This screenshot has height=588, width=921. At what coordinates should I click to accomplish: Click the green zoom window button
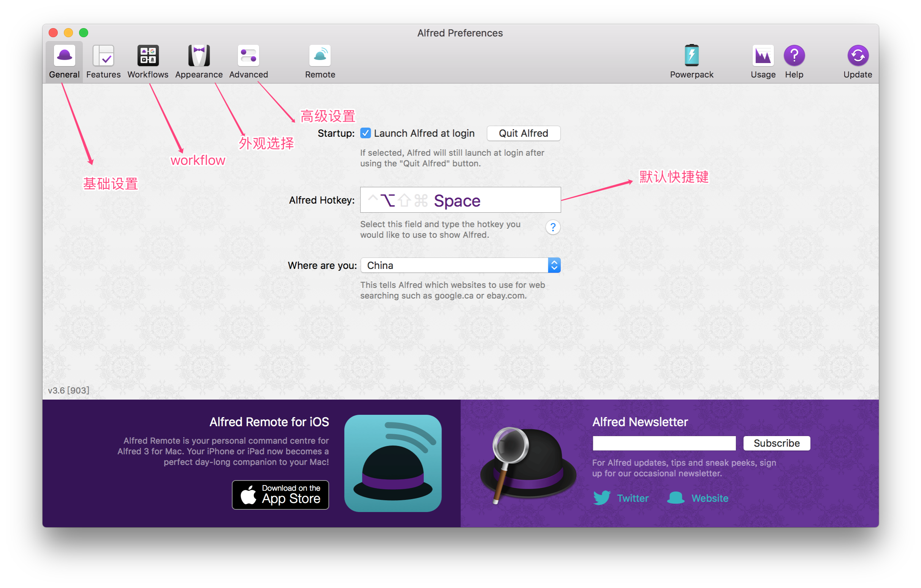[x=84, y=33]
